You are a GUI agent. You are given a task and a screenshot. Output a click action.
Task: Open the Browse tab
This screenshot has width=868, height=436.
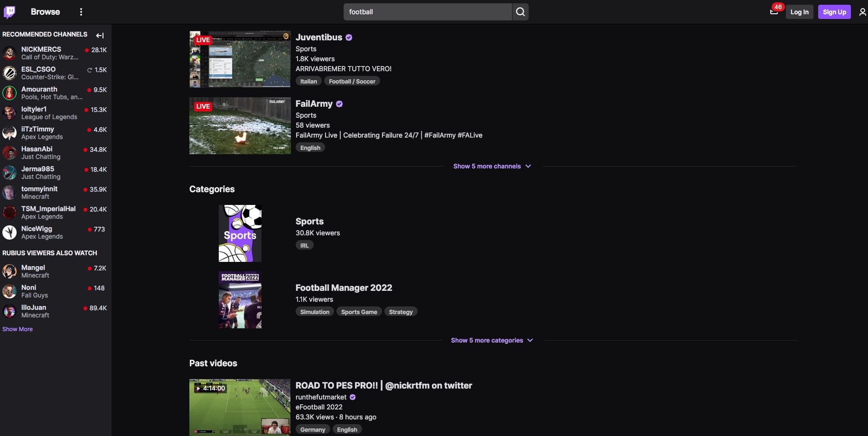pyautogui.click(x=46, y=12)
